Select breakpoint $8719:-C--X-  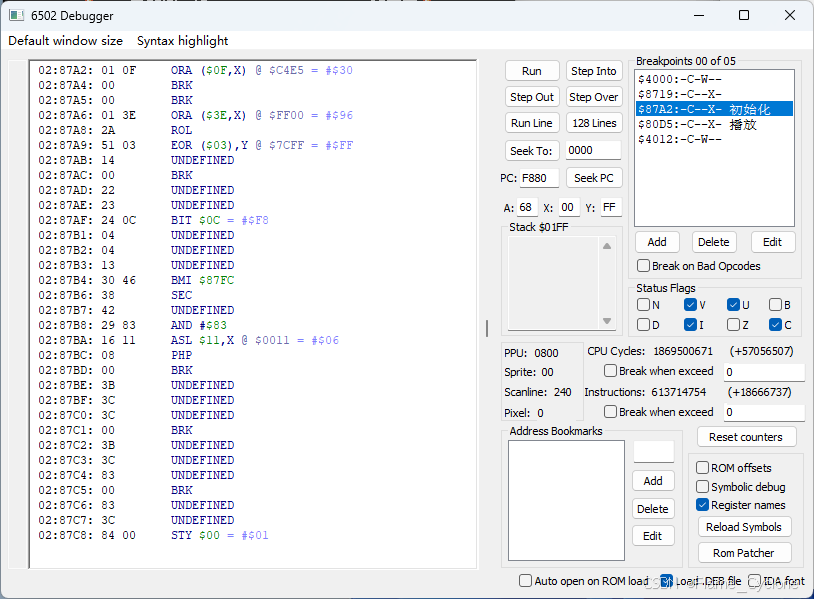pyautogui.click(x=714, y=94)
